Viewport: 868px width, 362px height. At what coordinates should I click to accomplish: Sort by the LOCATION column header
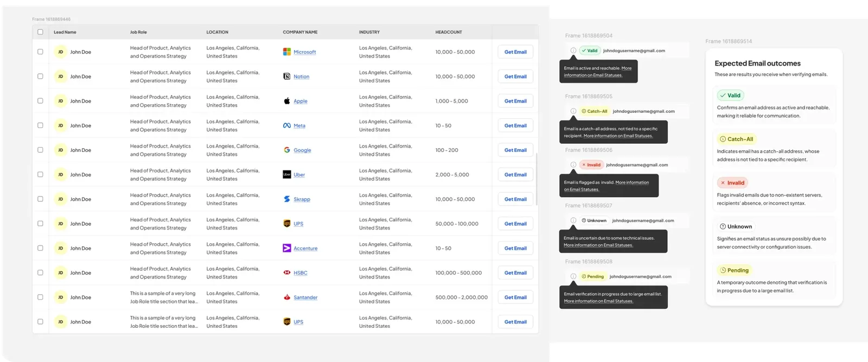click(x=218, y=32)
